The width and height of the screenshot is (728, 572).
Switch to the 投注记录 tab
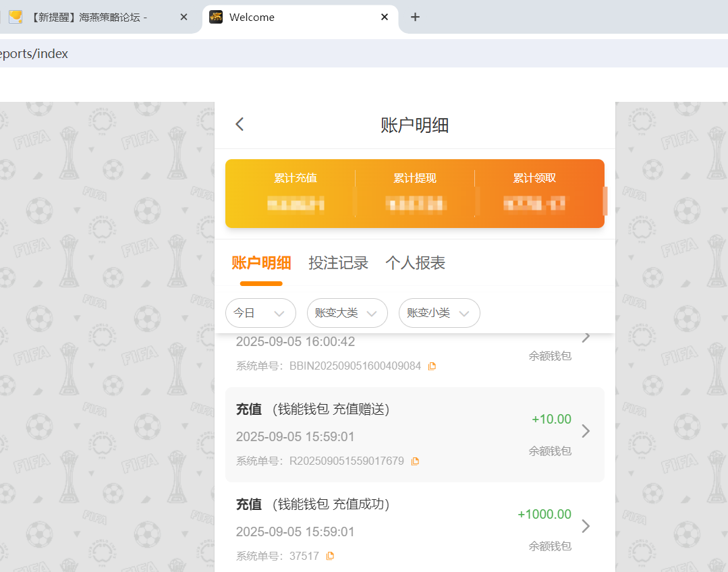point(338,263)
